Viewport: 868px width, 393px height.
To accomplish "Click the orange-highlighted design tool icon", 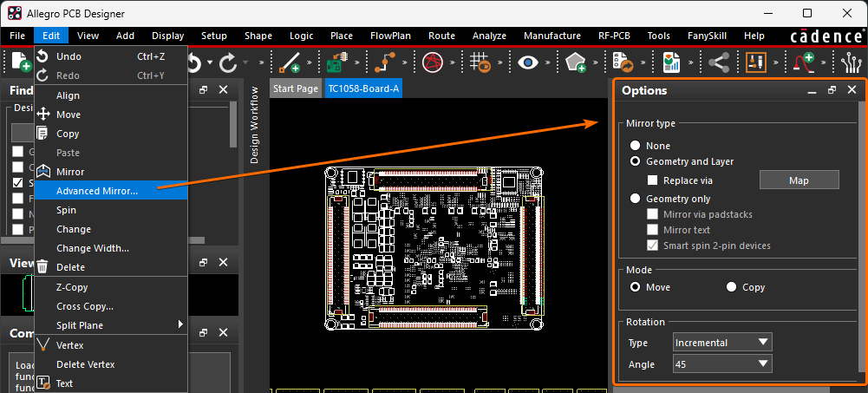I will (756, 62).
